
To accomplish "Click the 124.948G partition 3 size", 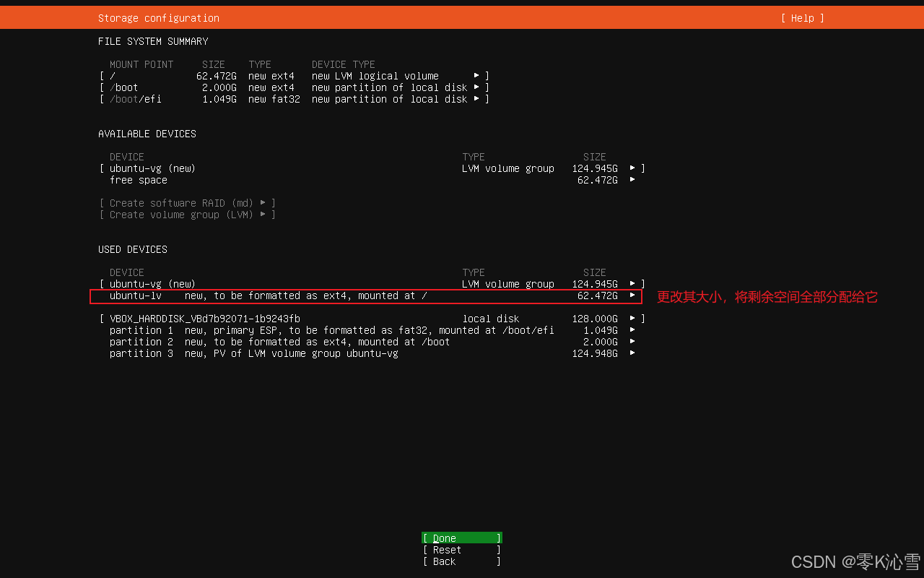I will [595, 353].
